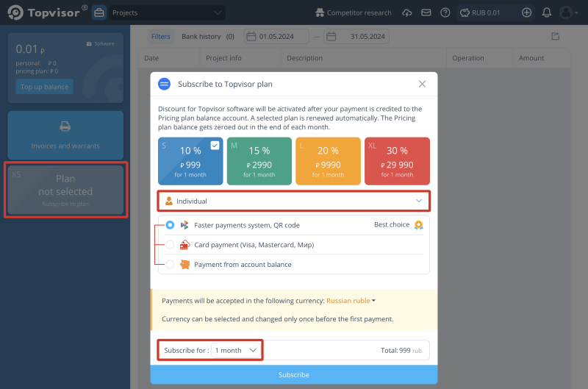Click the Description column header

click(304, 58)
